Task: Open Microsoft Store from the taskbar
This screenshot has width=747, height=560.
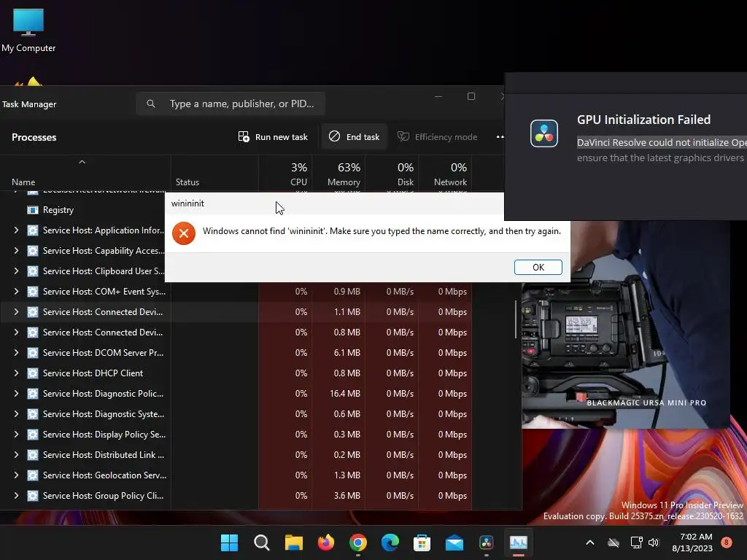Action: 422,542
